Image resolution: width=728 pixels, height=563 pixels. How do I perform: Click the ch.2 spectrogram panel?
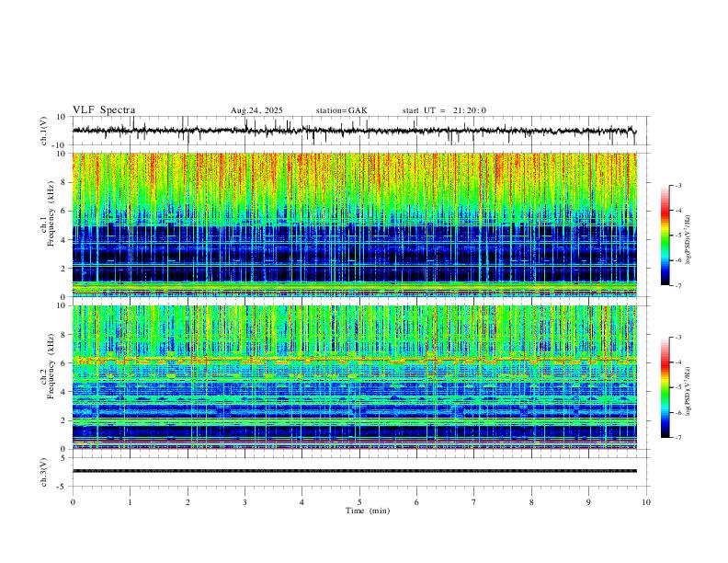click(355, 377)
